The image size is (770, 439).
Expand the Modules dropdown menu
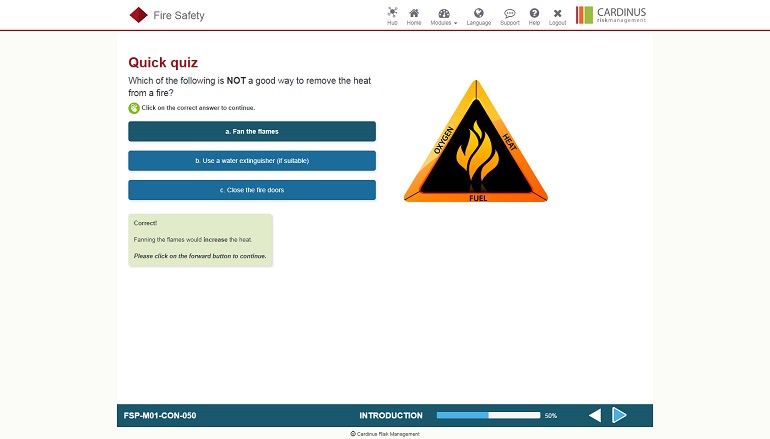(443, 17)
